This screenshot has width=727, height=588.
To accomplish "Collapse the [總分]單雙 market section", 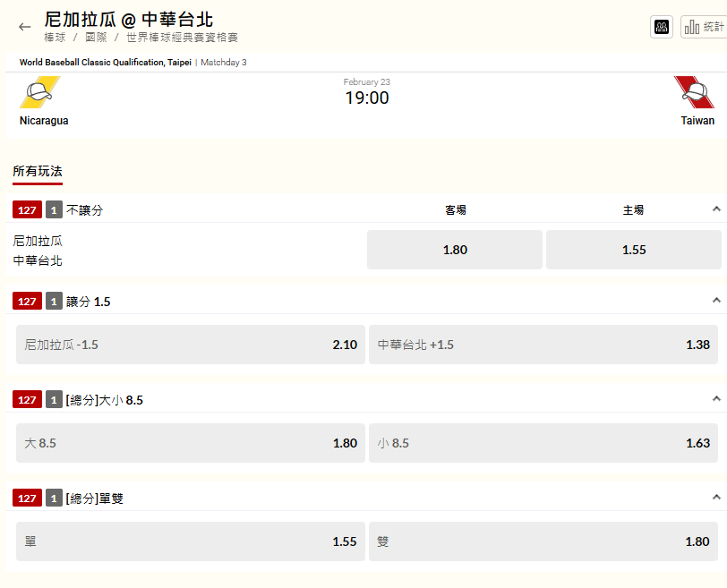I will point(716,498).
